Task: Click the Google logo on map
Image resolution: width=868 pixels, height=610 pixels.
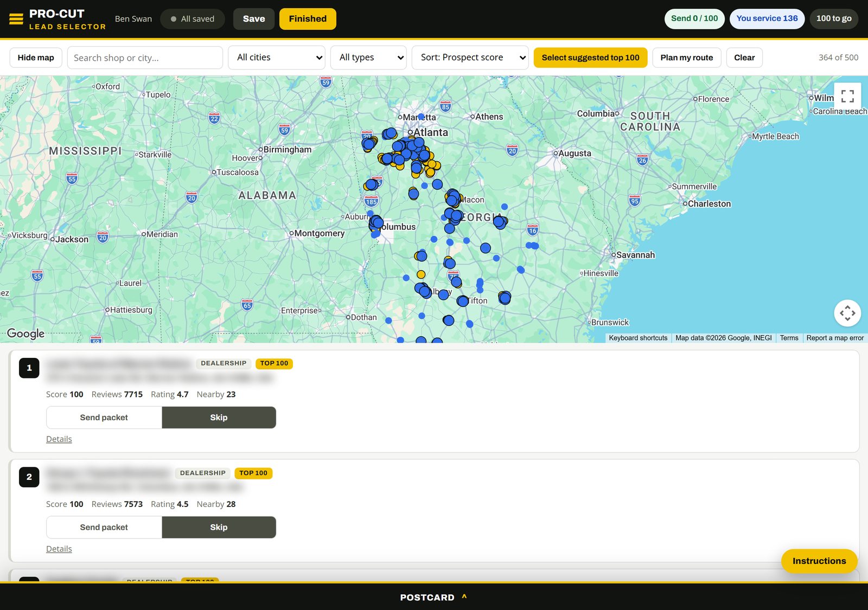Action: click(25, 333)
